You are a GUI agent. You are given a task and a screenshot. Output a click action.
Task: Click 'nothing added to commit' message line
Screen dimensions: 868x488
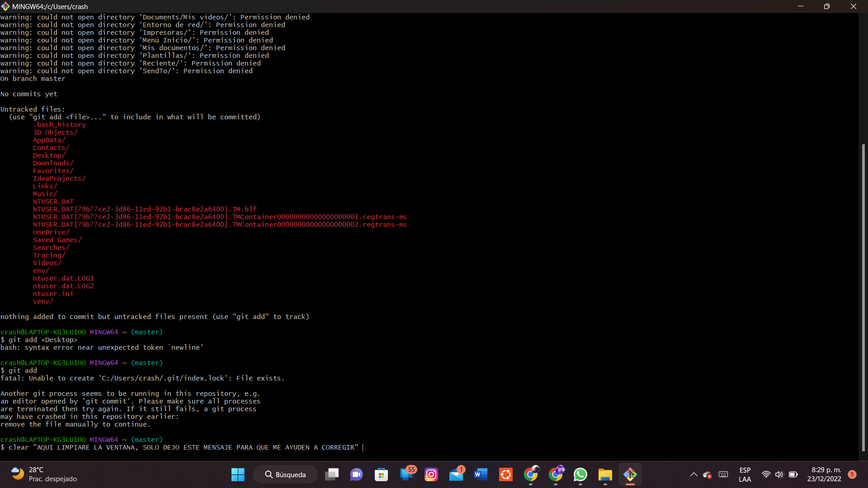pos(155,317)
